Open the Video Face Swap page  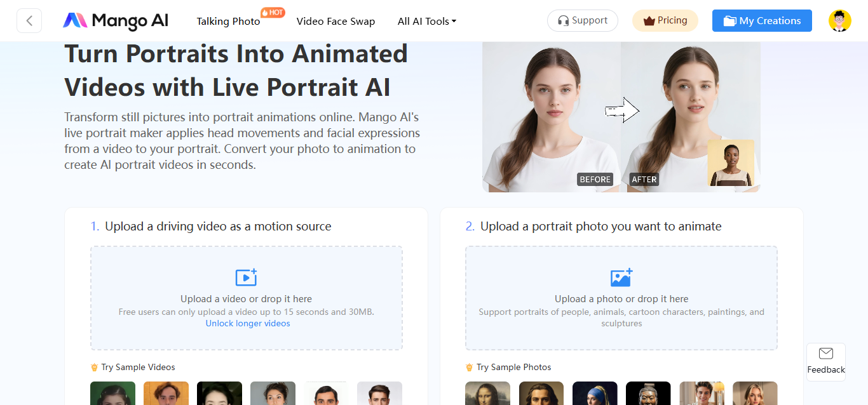[x=336, y=21]
